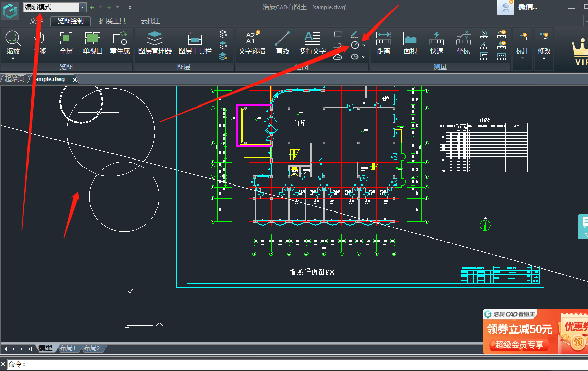Switch to 单视口 single viewport

point(93,42)
